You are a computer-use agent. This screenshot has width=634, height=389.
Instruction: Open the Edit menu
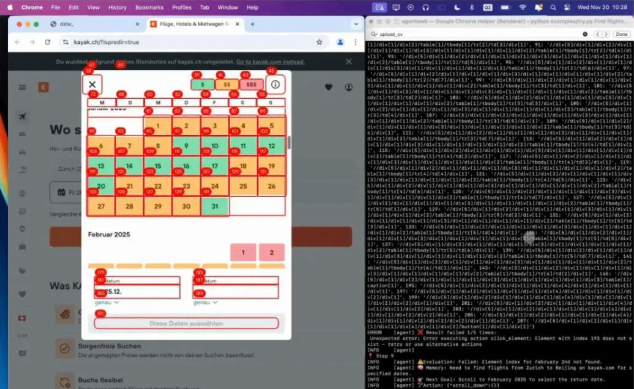tap(74, 7)
